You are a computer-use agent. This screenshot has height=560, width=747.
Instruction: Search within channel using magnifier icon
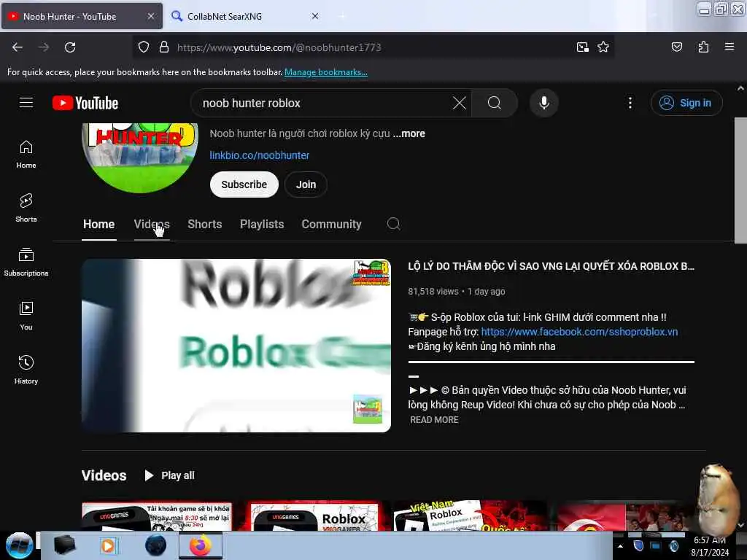(x=393, y=224)
